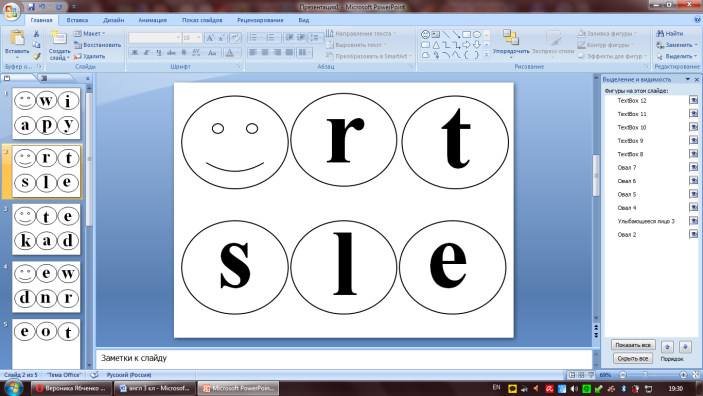Open Заливка фигуры fill dropdown
Screen dimensions: 703x396
608,34
